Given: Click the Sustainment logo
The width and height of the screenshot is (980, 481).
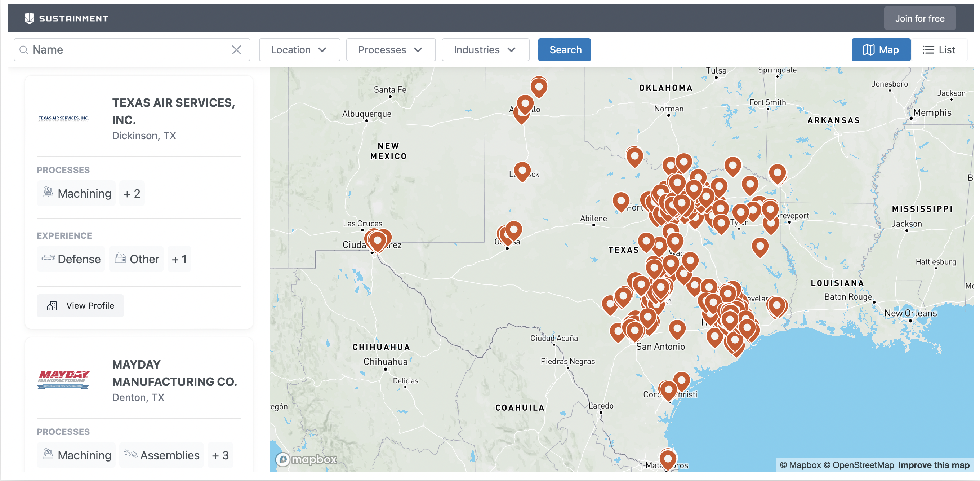Looking at the screenshot, I should pos(67,18).
